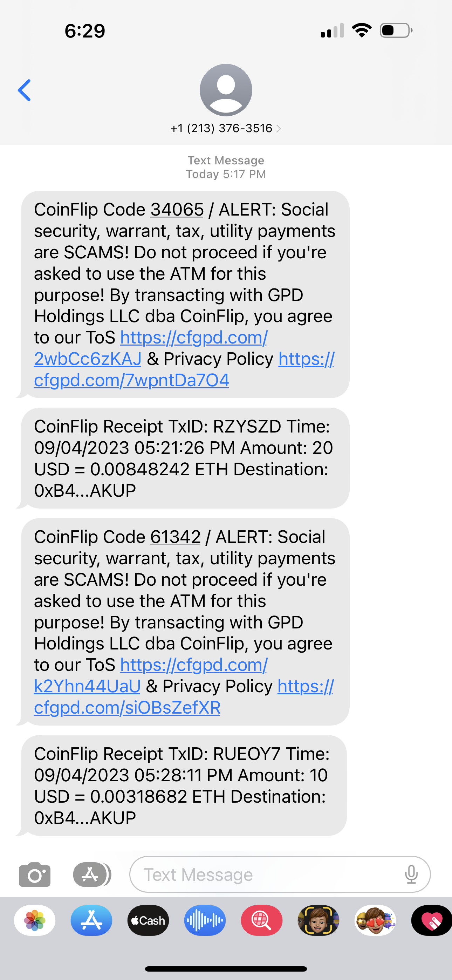The width and height of the screenshot is (452, 980).
Task: Open the Photos app in drawer
Action: pos(35,920)
